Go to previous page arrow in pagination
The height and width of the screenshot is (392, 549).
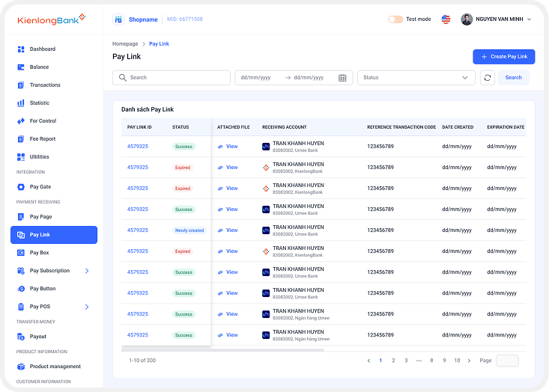pyautogui.click(x=368, y=361)
